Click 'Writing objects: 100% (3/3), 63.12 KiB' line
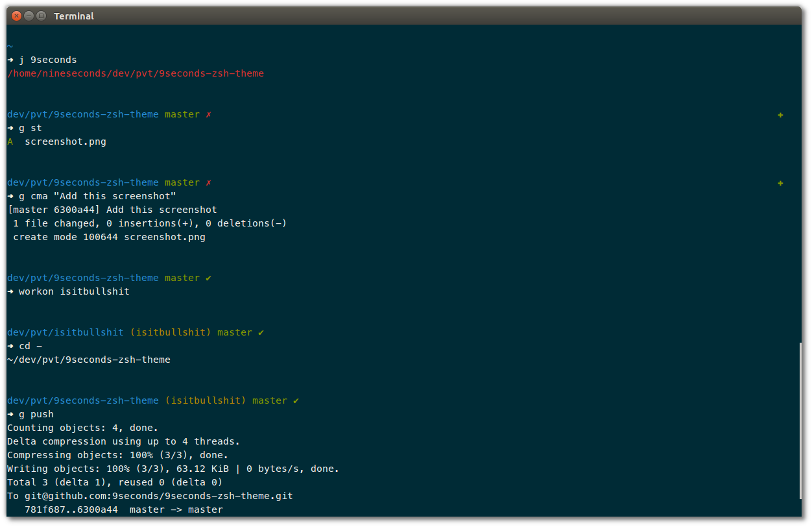The height and width of the screenshot is (527, 812). click(173, 469)
